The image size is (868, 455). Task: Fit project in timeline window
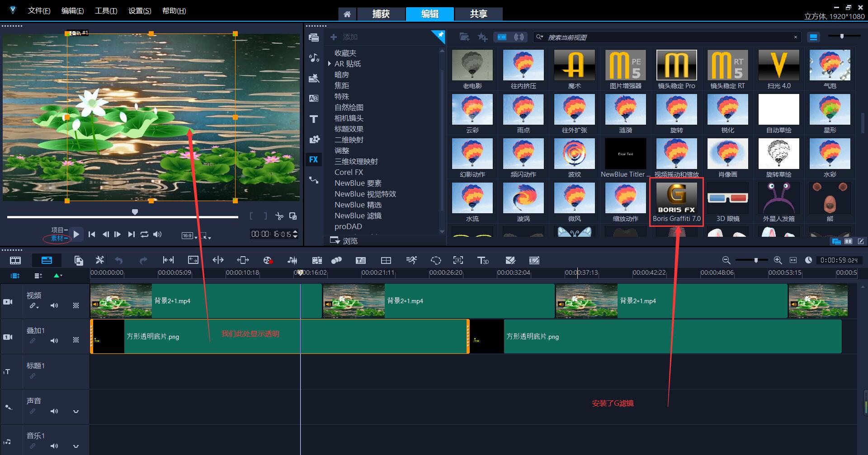[793, 260]
